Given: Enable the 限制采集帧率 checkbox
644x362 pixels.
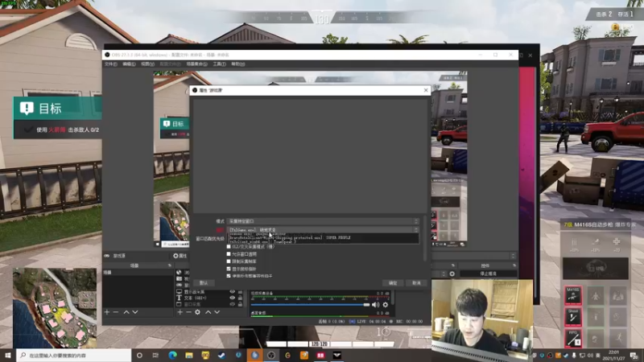Looking at the screenshot, I should [229, 261].
